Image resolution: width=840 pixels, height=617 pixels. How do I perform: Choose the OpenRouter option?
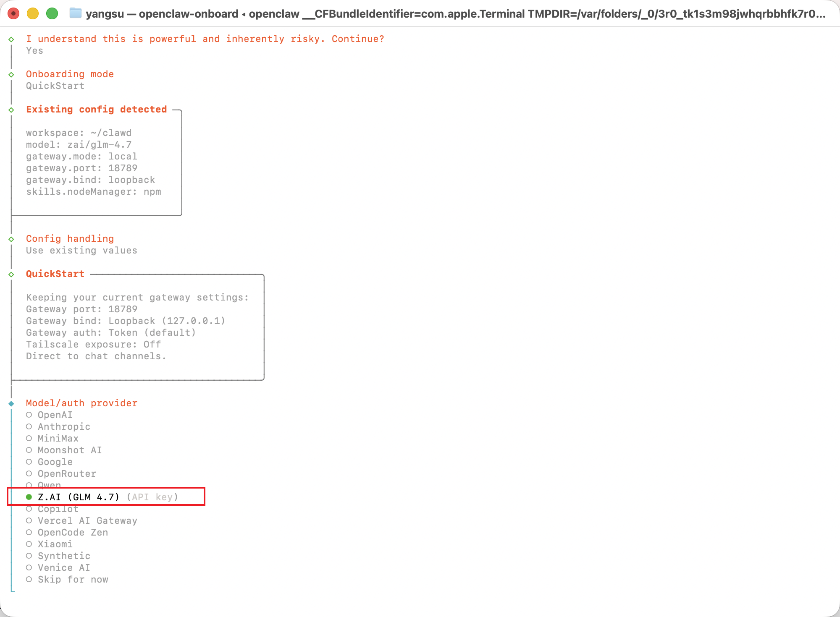click(66, 474)
